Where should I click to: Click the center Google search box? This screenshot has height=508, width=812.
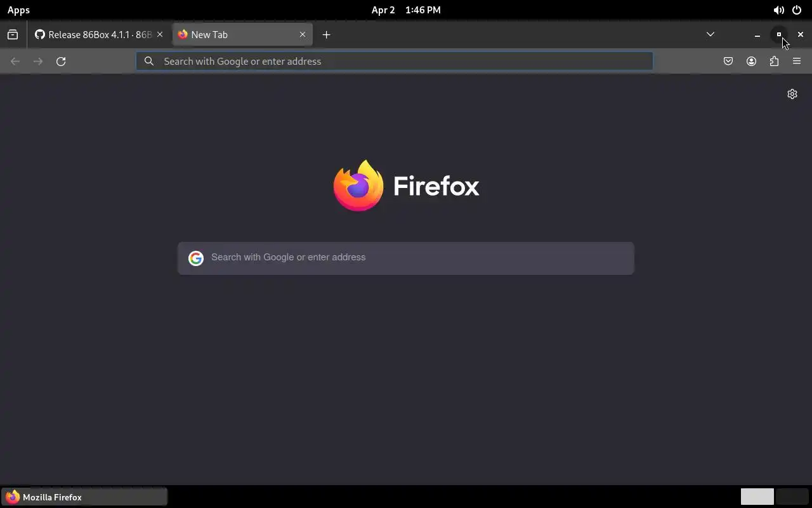[x=406, y=258]
